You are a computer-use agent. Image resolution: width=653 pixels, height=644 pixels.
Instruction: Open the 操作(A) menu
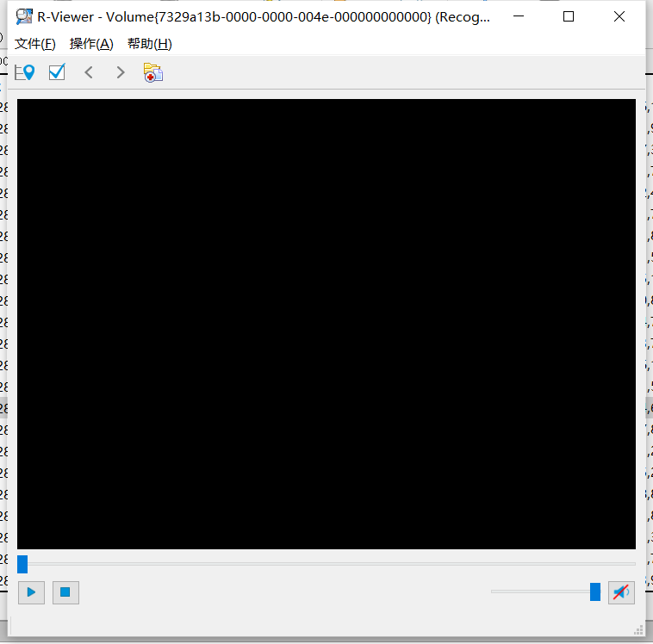pos(91,44)
